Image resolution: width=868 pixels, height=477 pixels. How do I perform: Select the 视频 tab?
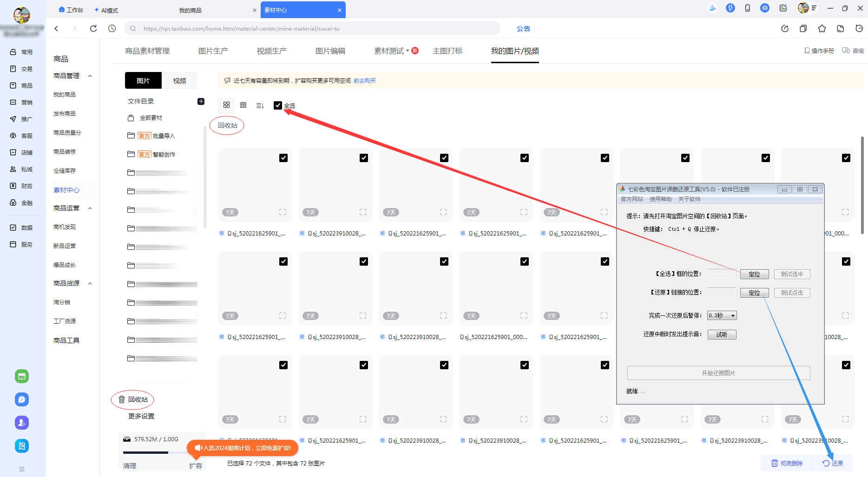179,80
